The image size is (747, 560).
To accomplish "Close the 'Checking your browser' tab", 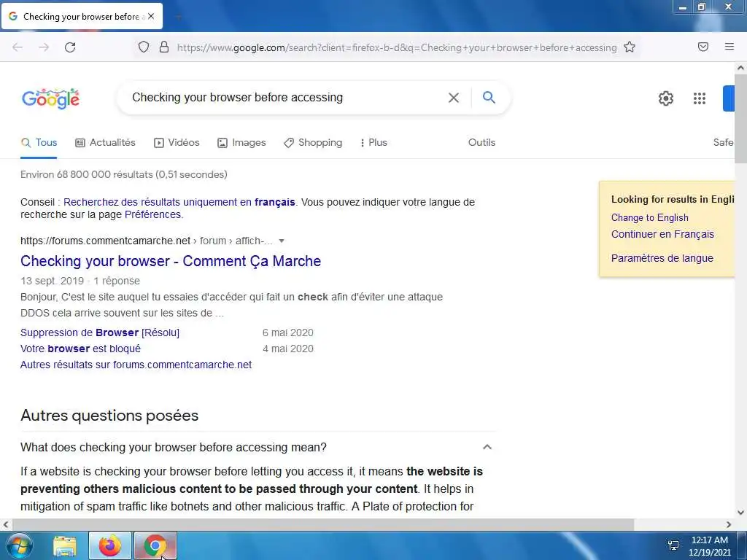I will [x=151, y=16].
